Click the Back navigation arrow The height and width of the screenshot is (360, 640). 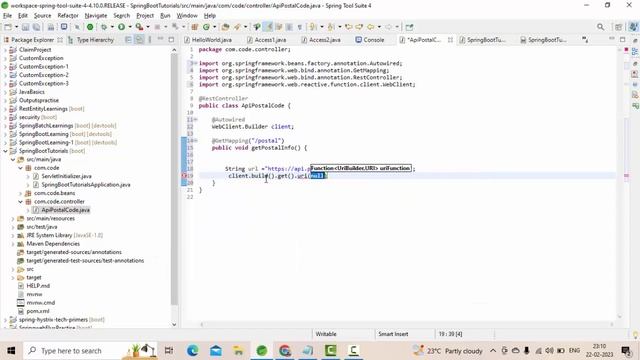370,27
